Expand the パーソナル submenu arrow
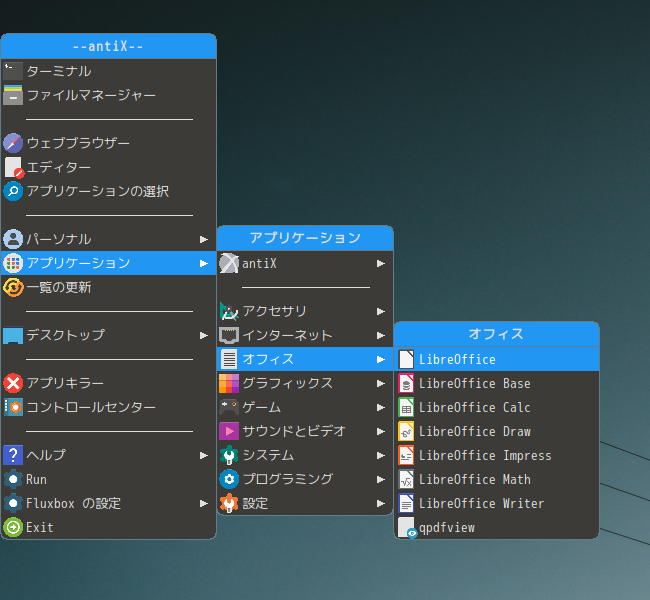650x600 pixels. pyautogui.click(x=204, y=239)
